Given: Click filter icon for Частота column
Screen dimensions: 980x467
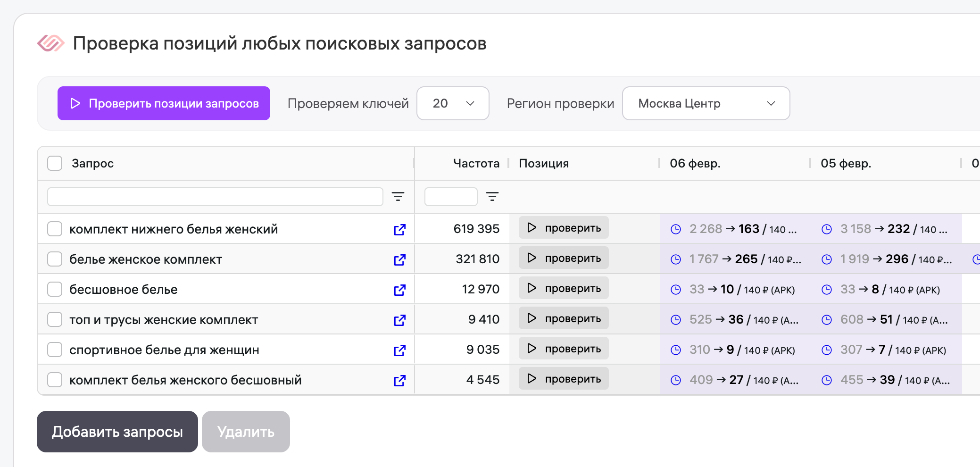Looking at the screenshot, I should coord(492,197).
